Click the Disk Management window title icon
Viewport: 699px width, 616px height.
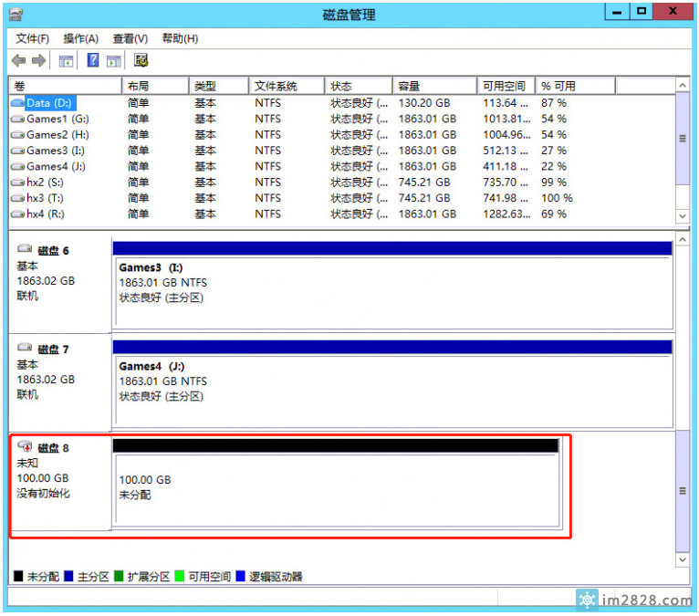[x=16, y=14]
